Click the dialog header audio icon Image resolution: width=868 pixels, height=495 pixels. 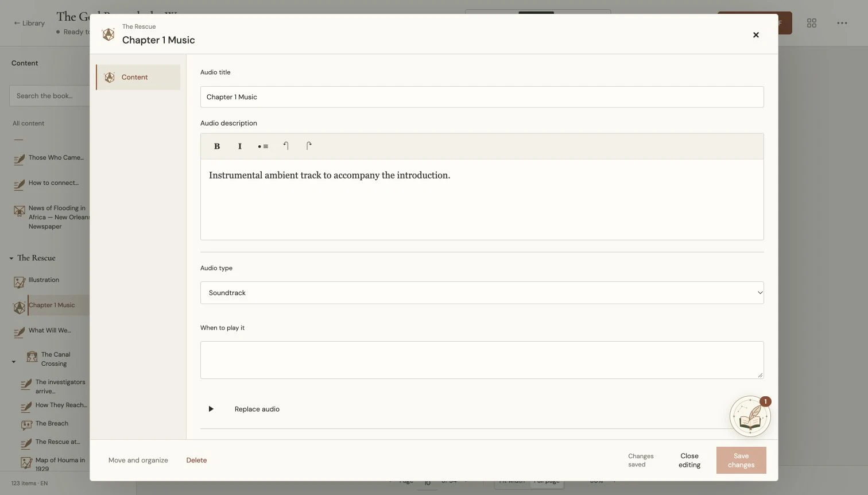(108, 34)
